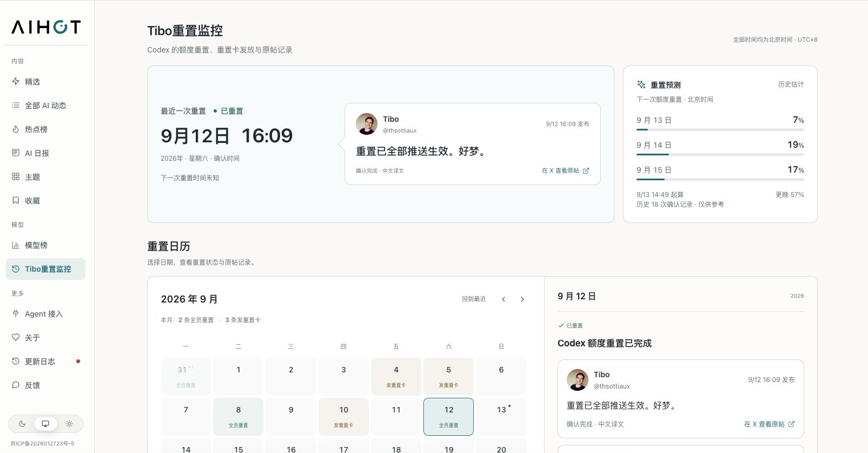This screenshot has height=453, width=868.
Task: Open the 精选 lightning icon
Action: [x=16, y=82]
